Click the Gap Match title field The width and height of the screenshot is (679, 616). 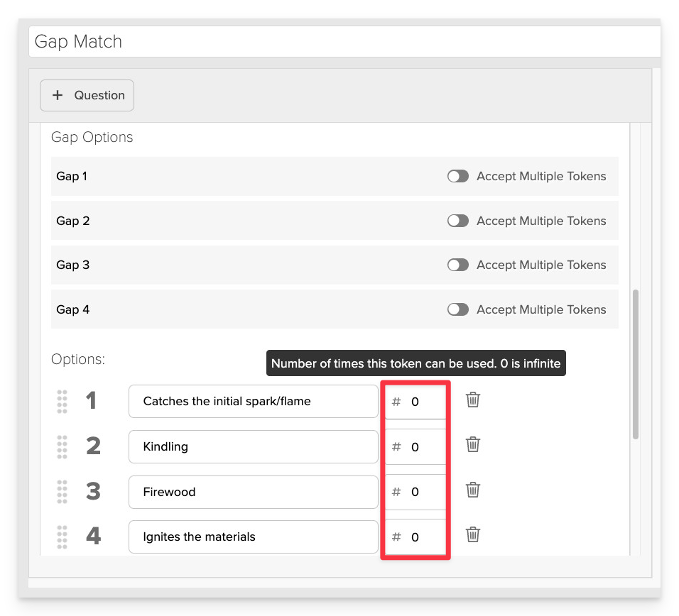(344, 42)
